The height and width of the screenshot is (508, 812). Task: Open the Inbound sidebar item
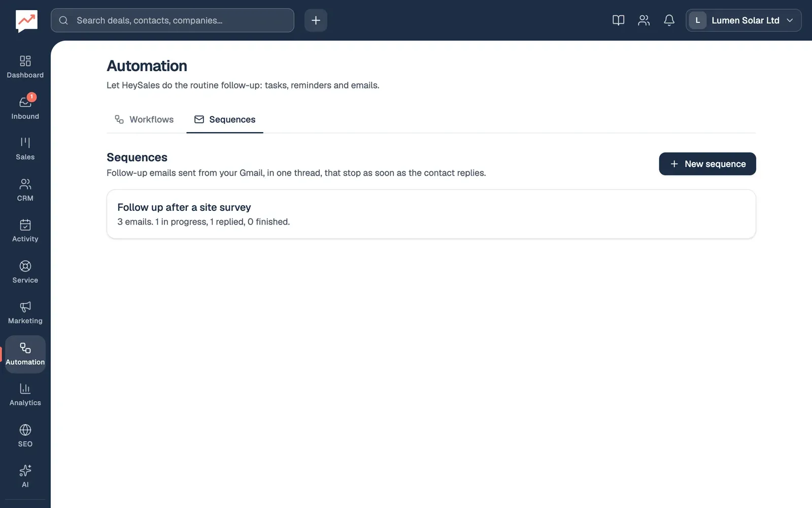coord(25,108)
